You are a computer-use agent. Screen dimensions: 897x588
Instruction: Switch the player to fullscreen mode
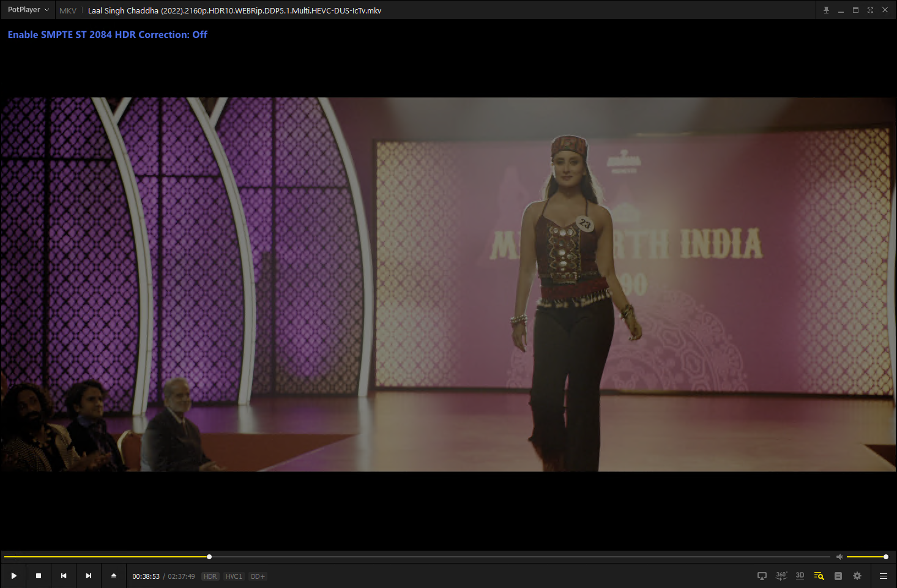pos(870,10)
